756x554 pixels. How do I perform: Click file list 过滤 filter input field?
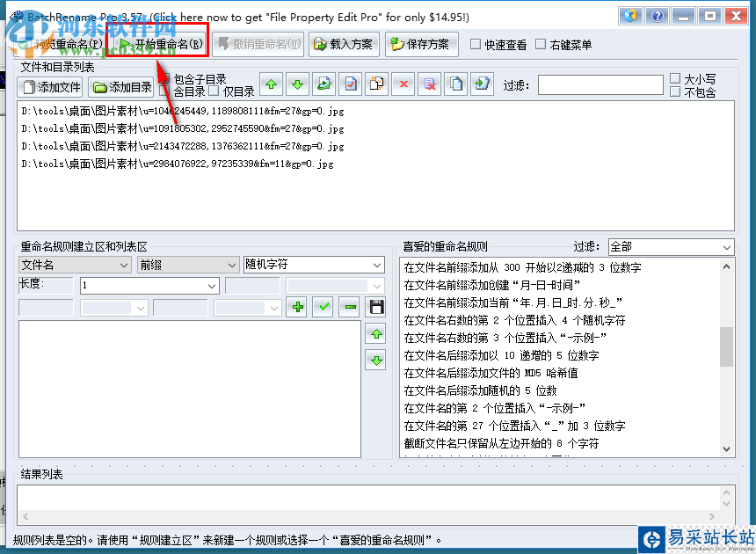(600, 85)
